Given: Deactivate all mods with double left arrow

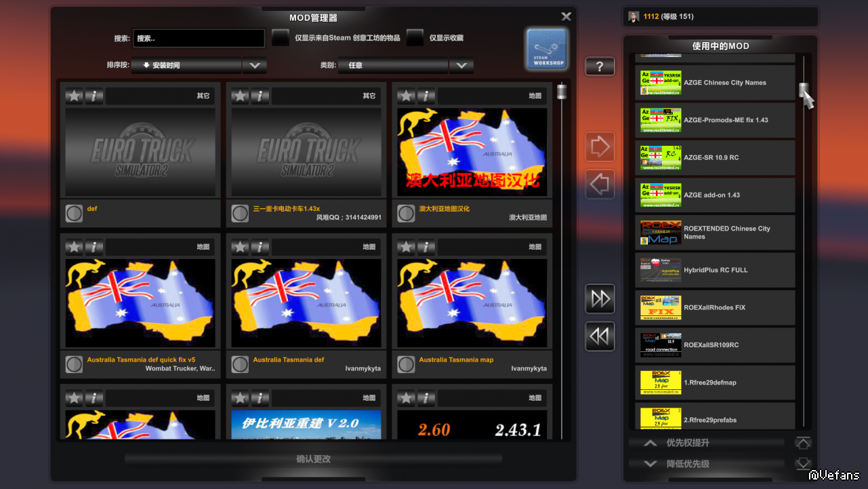Looking at the screenshot, I should (600, 336).
